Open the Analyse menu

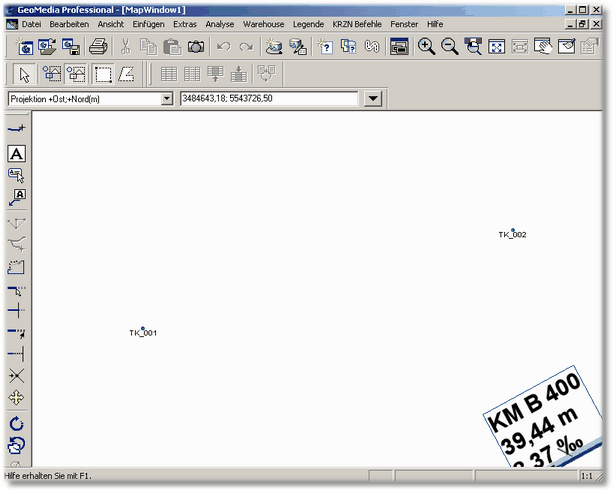pos(220,22)
